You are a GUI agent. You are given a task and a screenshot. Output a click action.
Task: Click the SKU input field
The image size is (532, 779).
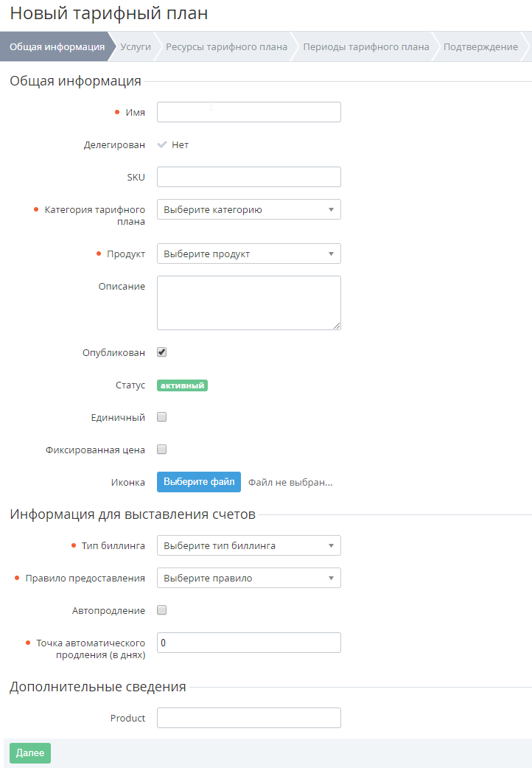(x=249, y=177)
